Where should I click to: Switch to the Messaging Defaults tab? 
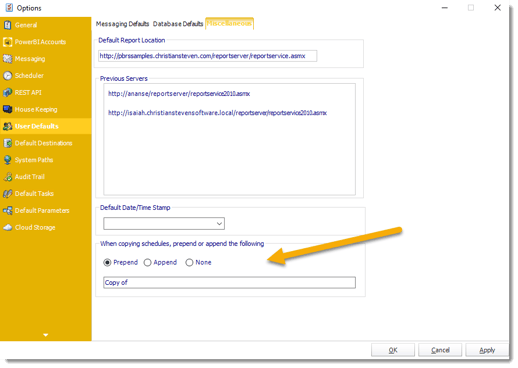pyautogui.click(x=122, y=24)
